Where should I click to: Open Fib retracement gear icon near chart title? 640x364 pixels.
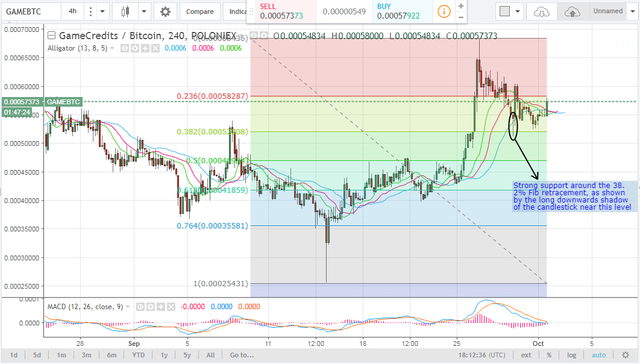point(264,36)
